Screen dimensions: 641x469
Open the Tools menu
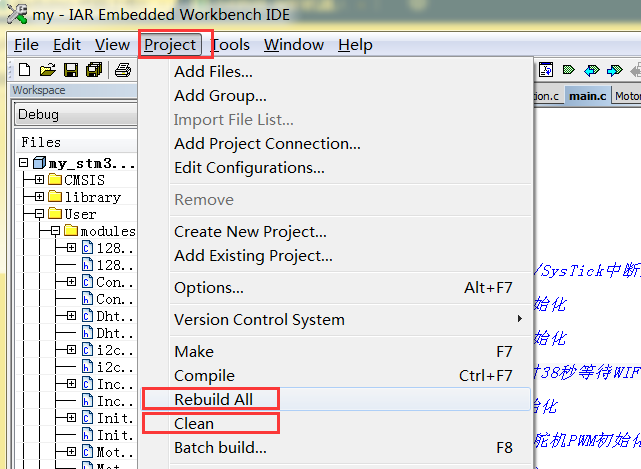click(x=231, y=45)
